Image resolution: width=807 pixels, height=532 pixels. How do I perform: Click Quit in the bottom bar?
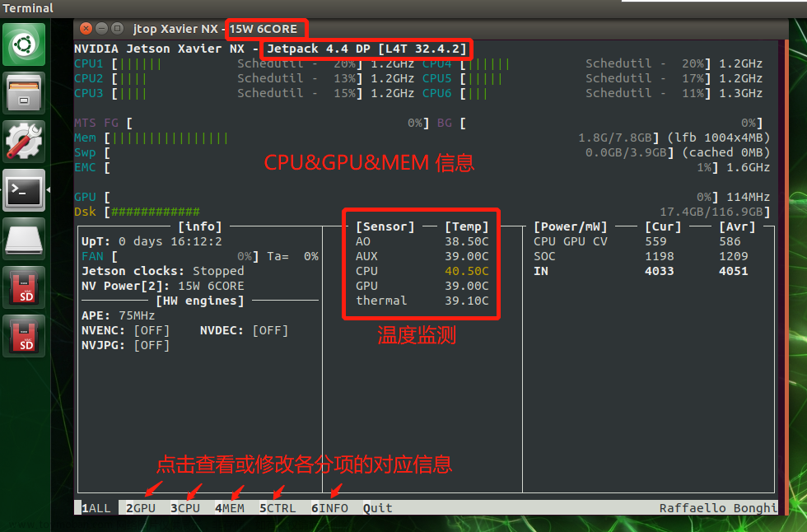378,508
